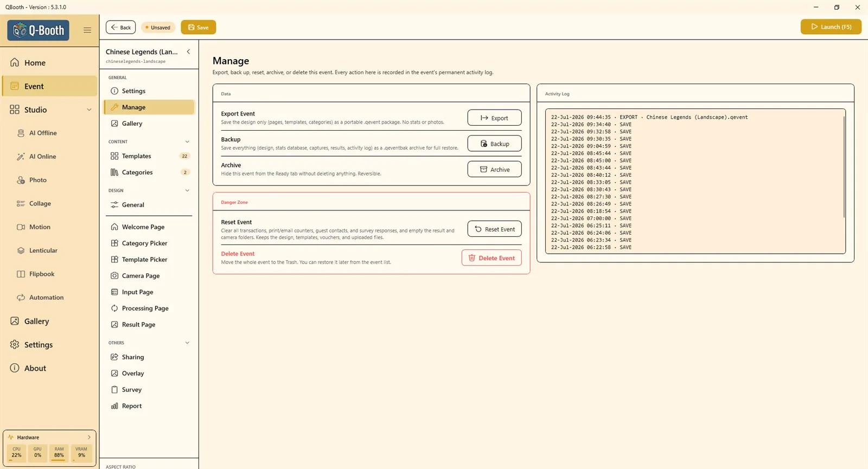
Task: Click the Back button
Action: [x=120, y=28]
